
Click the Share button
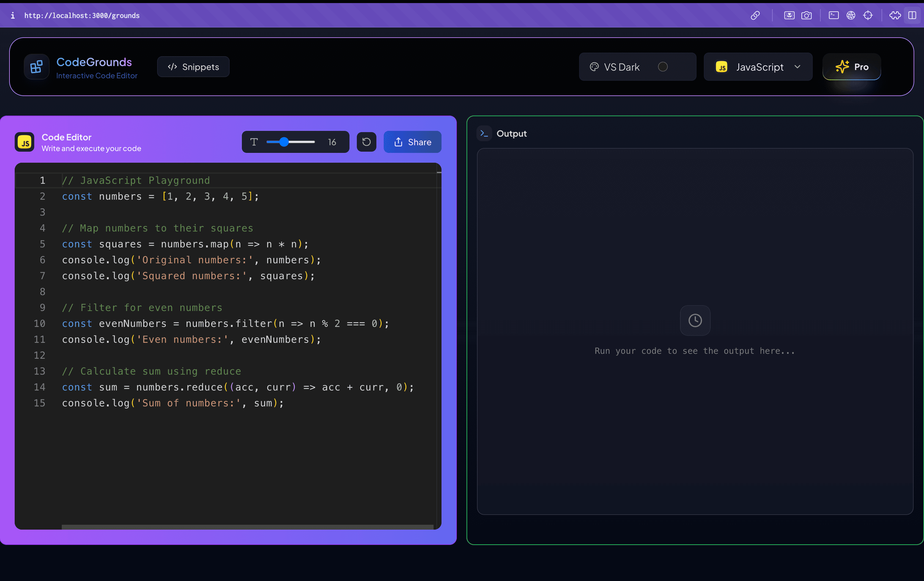pyautogui.click(x=412, y=142)
